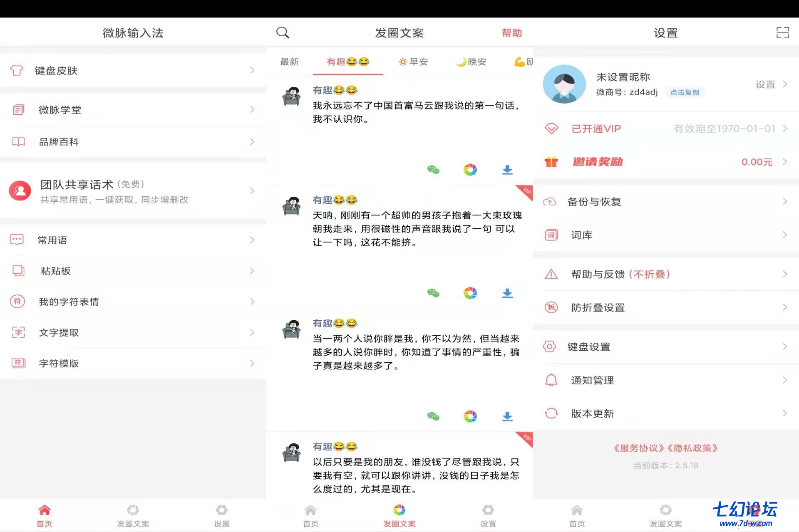Image resolution: width=799 pixels, height=532 pixels.
Task: Expand 版本更新 row chevron
Action: 785,413
